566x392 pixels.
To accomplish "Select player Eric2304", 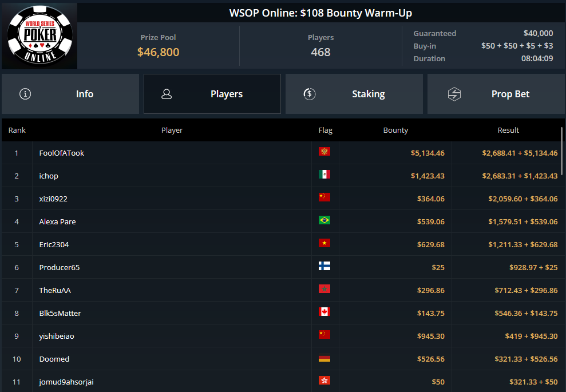I will tap(54, 245).
